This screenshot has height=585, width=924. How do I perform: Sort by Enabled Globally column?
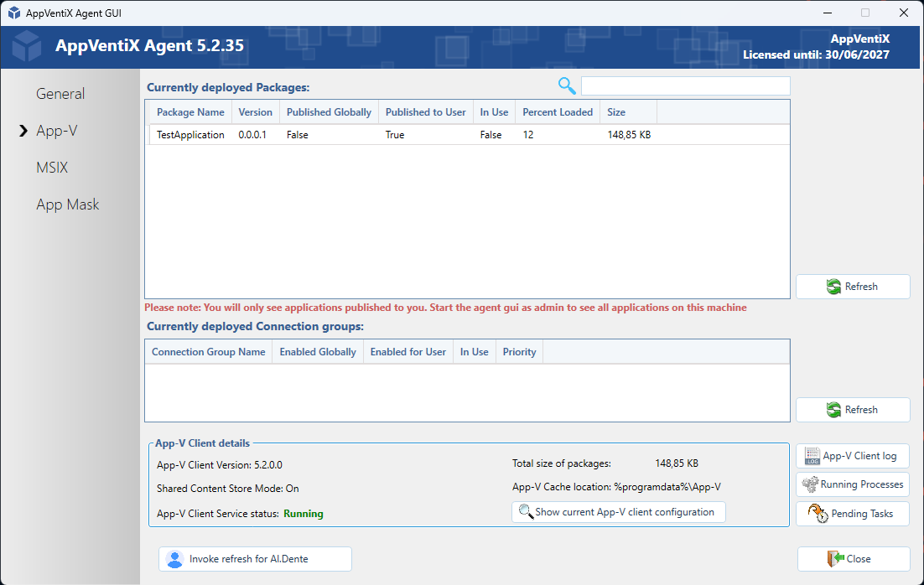(318, 352)
